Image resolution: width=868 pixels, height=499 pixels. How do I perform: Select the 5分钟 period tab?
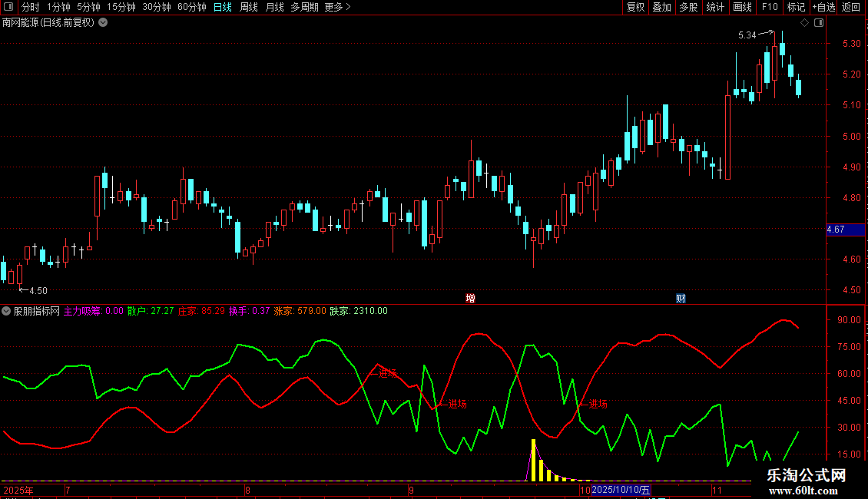[x=88, y=7]
